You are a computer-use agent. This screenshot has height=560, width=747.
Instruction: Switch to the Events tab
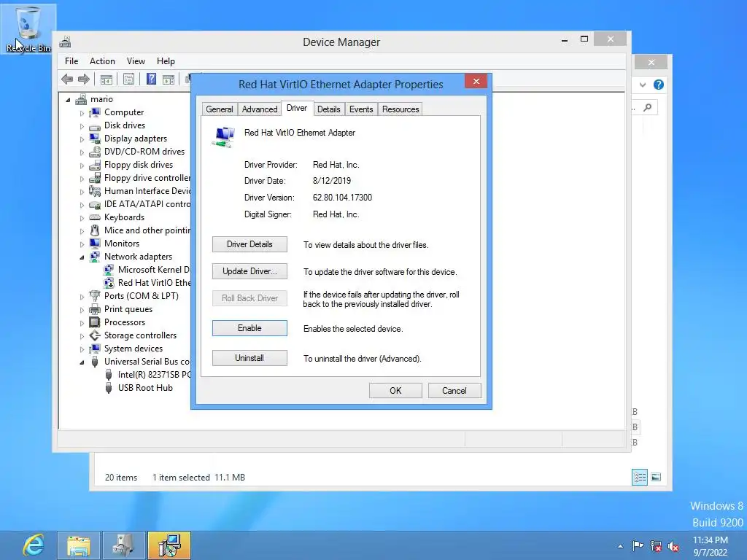[361, 109]
